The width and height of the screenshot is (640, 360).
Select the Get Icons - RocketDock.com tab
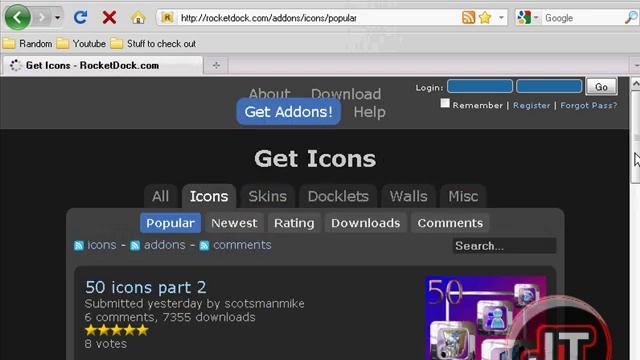tap(102, 65)
